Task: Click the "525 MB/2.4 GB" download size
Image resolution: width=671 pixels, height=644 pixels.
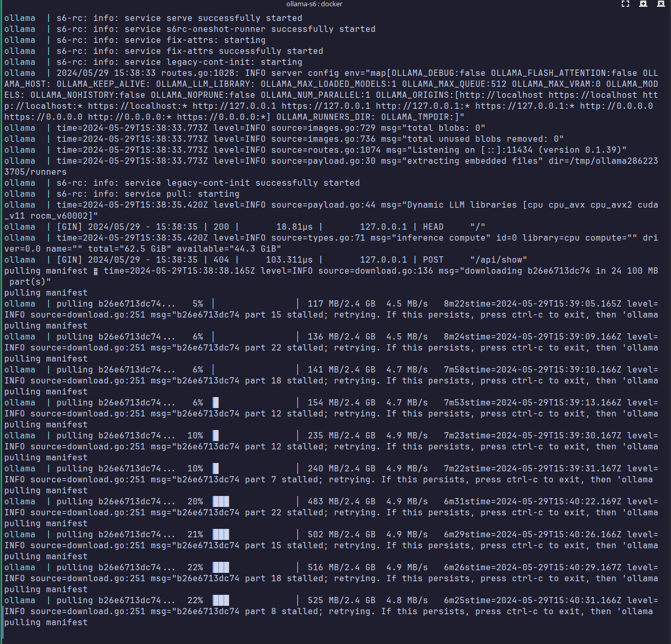Action: [342, 601]
